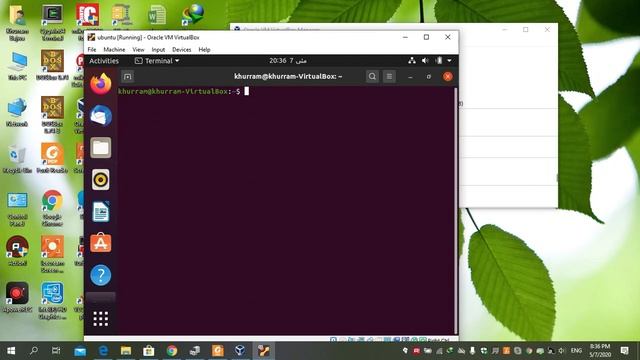640x360 pixels.
Task: Open the terminal hamburger menu
Action: click(x=389, y=76)
